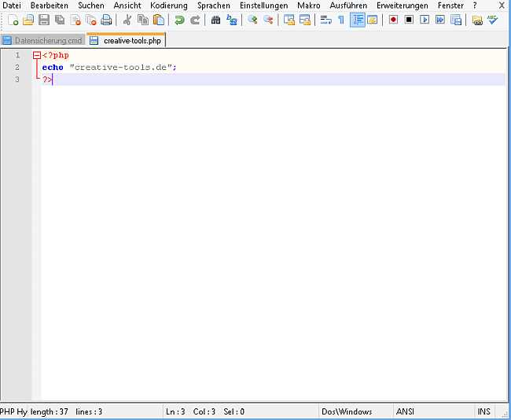Select the creative-tools.php tab
Image resolution: width=511 pixels, height=420 pixels.
[x=126, y=40]
